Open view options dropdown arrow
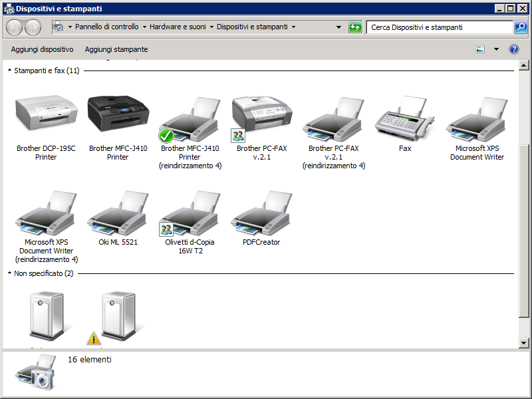 [496, 49]
